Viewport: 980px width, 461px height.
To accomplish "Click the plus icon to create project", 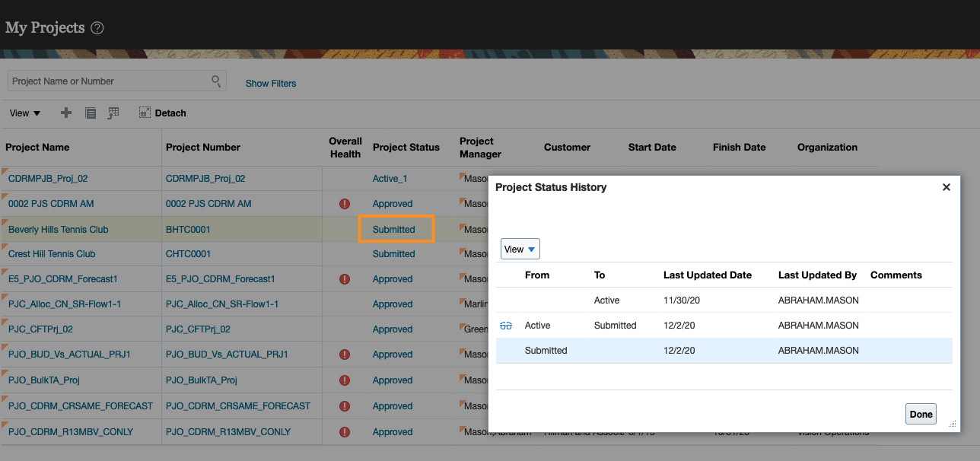I will pyautogui.click(x=66, y=113).
